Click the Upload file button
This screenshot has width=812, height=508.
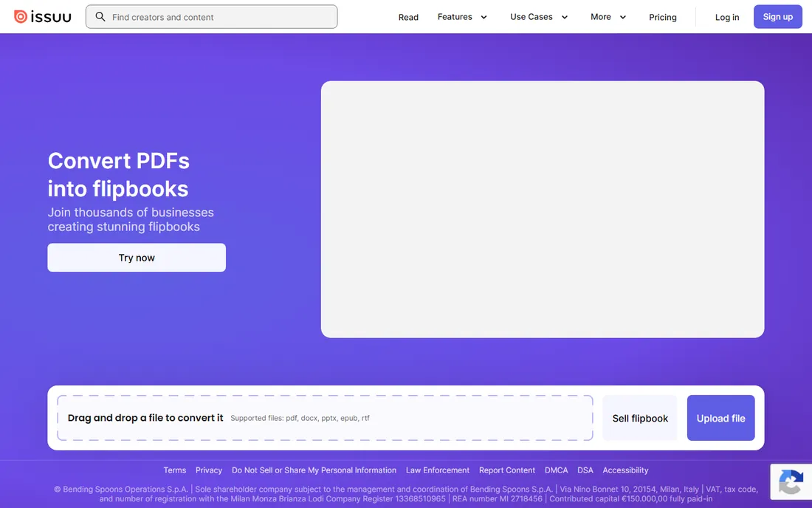click(x=720, y=418)
